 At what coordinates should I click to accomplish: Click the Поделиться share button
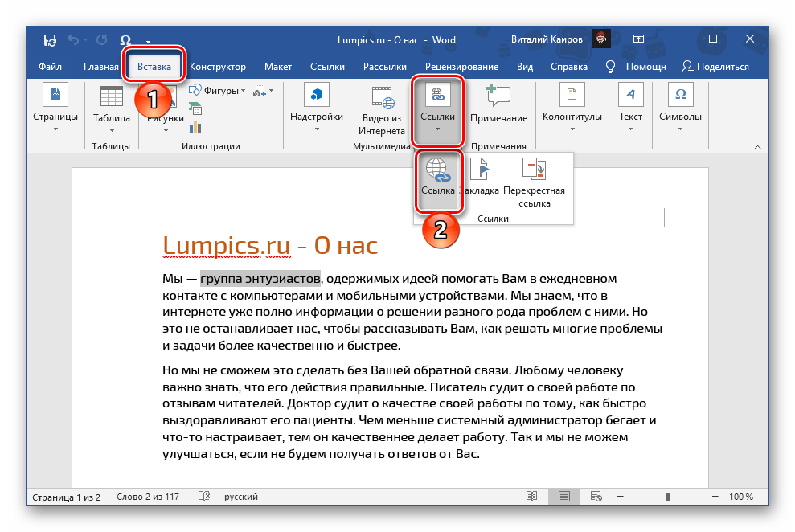point(715,67)
